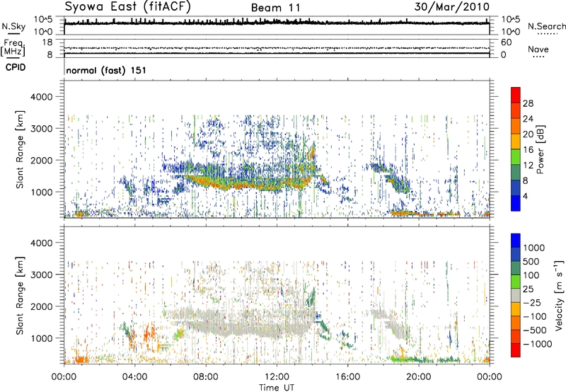This screenshot has height=392, width=566.
Task: Click the '500' label on the velocity colorbar
Action: pos(531,262)
